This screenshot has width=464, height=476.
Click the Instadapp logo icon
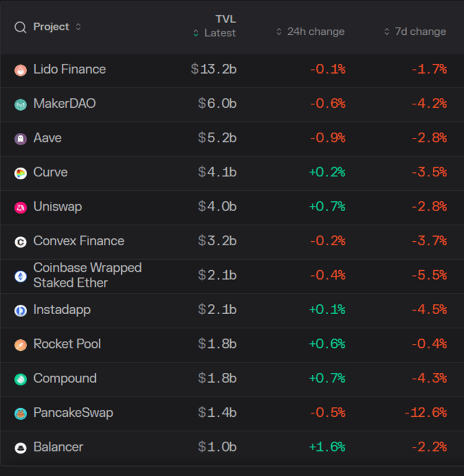(x=20, y=310)
